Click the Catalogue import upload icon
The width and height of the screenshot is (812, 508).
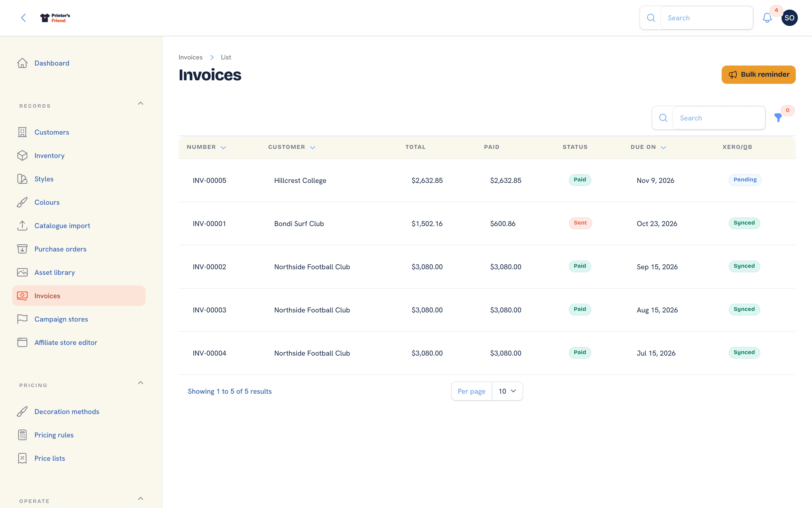point(23,226)
